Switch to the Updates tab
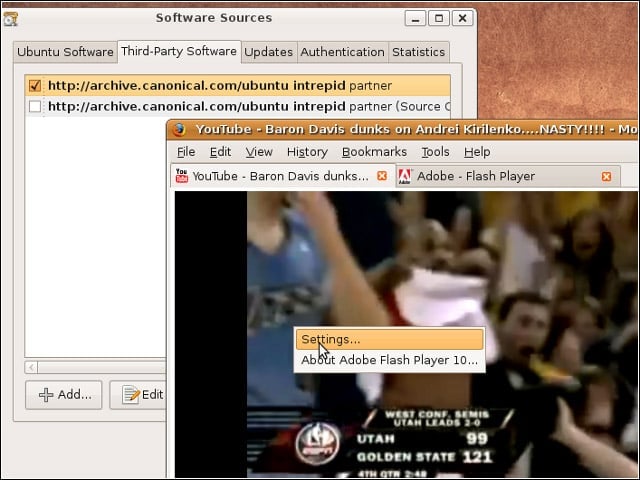Screen dimensions: 640x480 (x=269, y=52)
